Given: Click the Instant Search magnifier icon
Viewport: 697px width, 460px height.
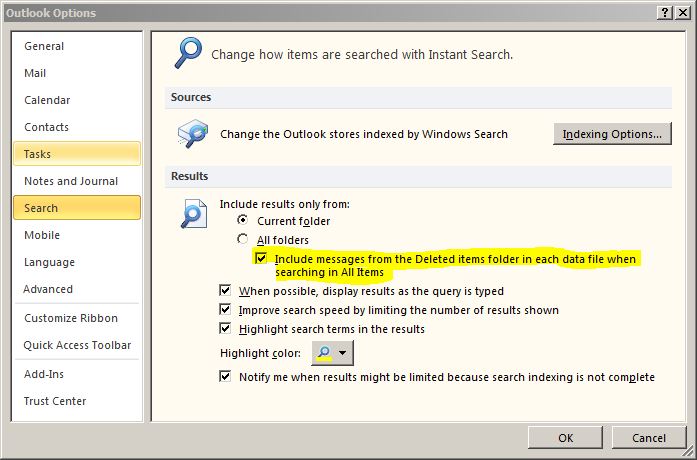Looking at the screenshot, I should coord(188,53).
